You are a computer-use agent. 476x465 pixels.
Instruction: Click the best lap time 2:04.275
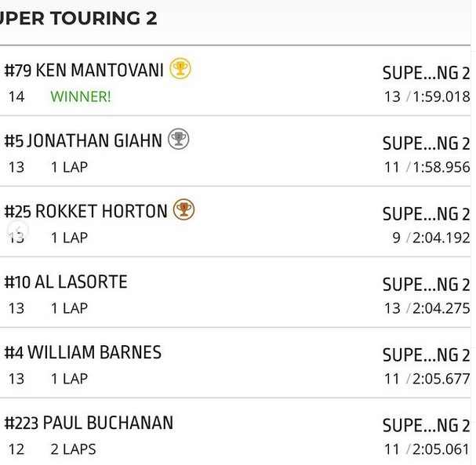(441, 308)
